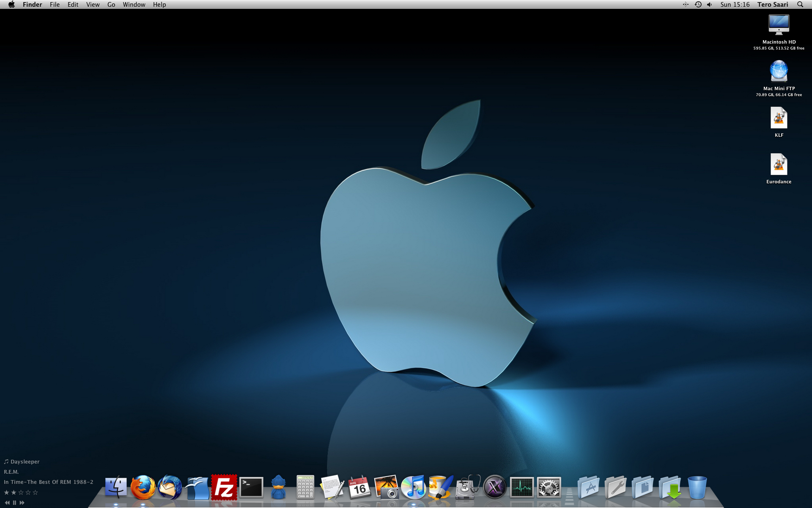Launch OpenOffice seagull icon in dock
Image resolution: width=812 pixels, height=508 pixels.
point(197,488)
